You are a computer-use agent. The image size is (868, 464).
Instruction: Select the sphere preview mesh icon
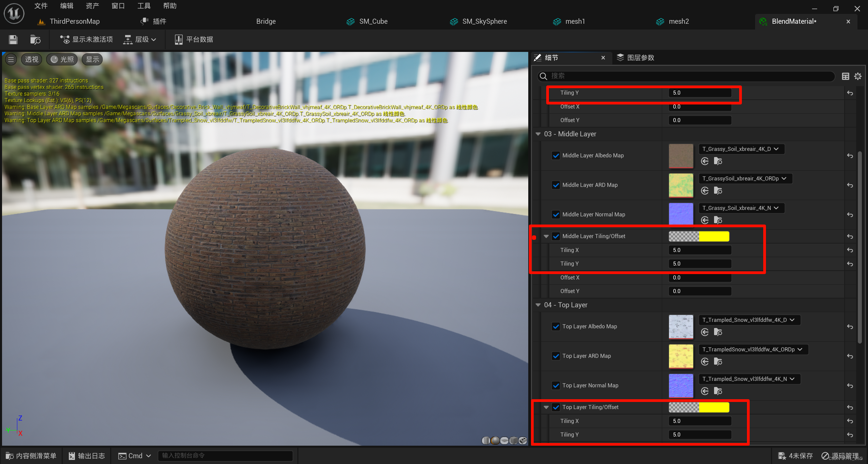click(495, 440)
